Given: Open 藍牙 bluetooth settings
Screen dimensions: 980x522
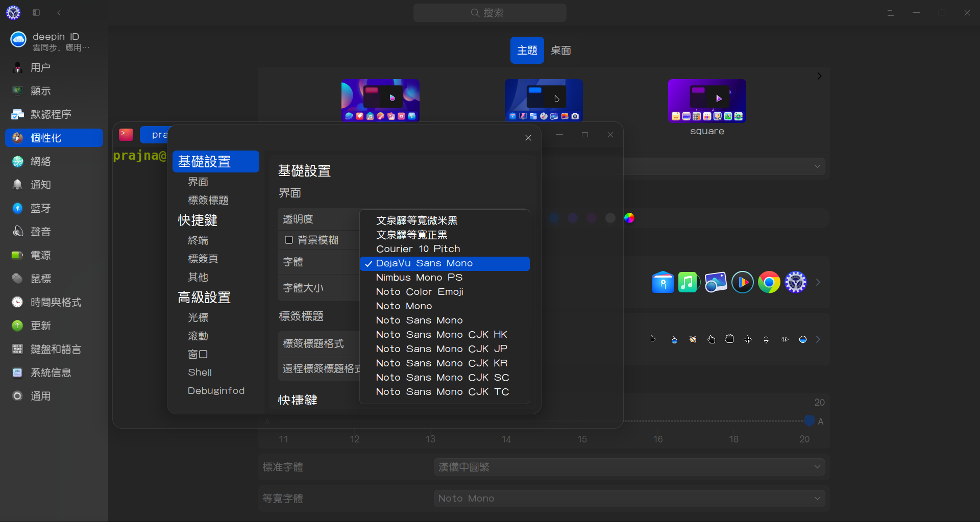Looking at the screenshot, I should (x=54, y=208).
